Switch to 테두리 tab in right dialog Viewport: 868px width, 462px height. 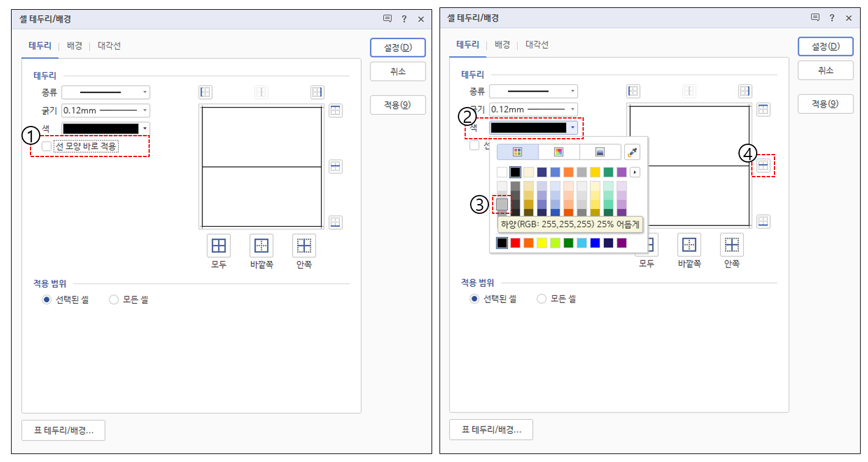click(468, 45)
